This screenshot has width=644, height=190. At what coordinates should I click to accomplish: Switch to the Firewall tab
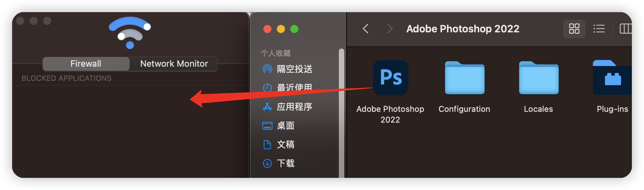(86, 64)
